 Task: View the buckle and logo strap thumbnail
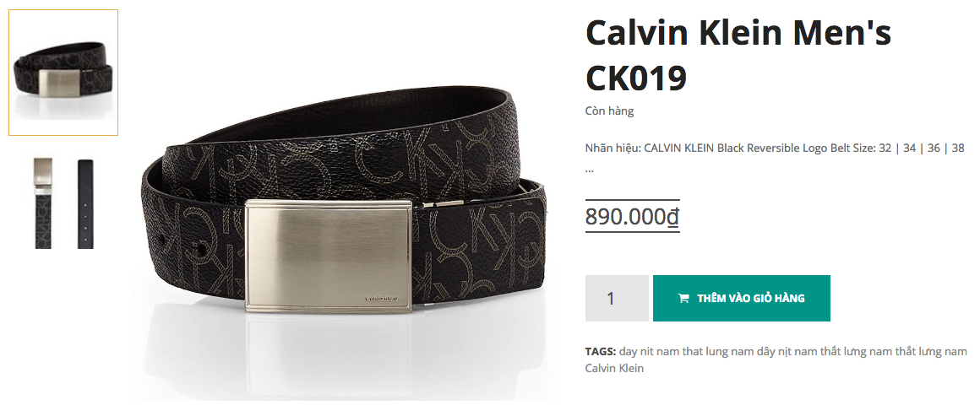(44, 203)
